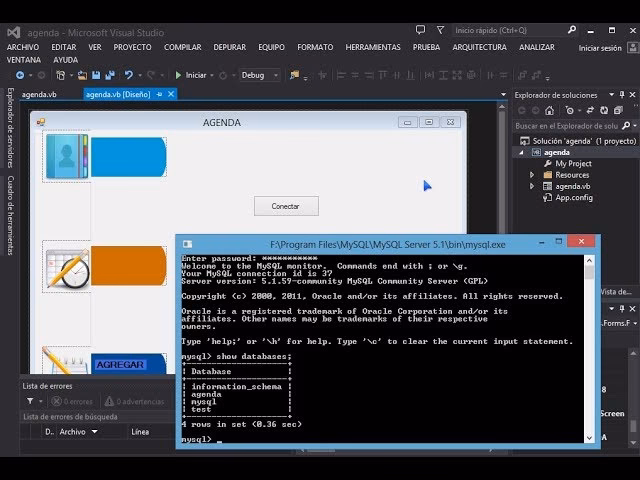Save the file with floppy icon

coord(96,76)
